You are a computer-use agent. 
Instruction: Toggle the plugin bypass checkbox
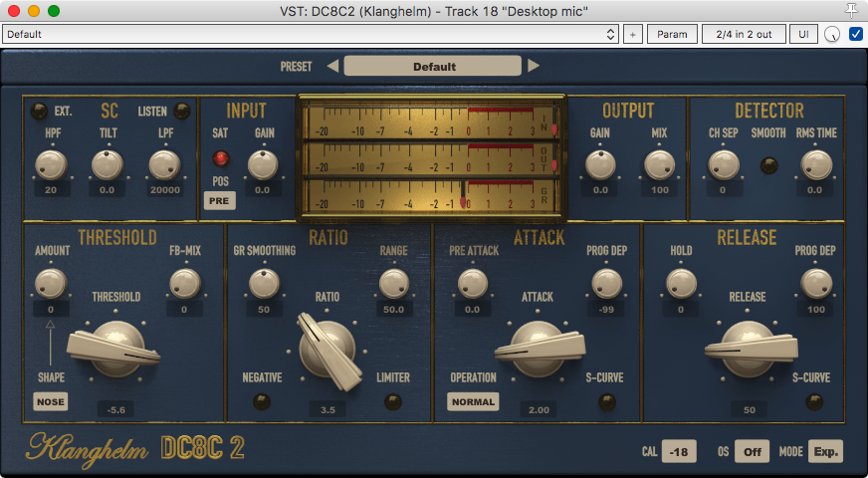click(856, 34)
